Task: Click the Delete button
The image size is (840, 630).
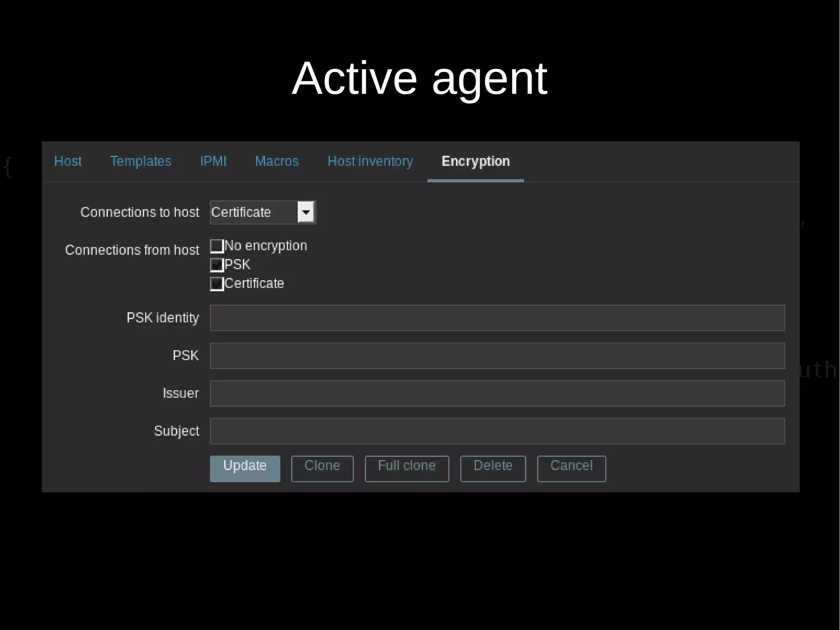Action: click(x=493, y=468)
